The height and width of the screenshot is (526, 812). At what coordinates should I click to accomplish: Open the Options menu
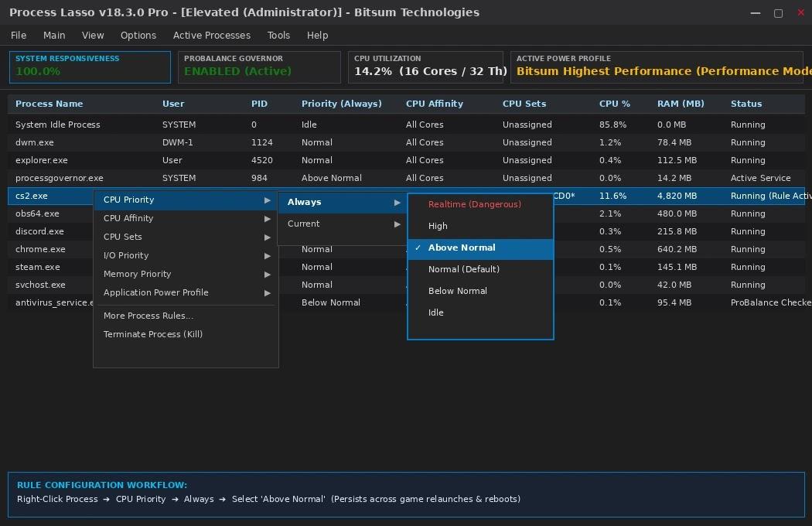[138, 36]
